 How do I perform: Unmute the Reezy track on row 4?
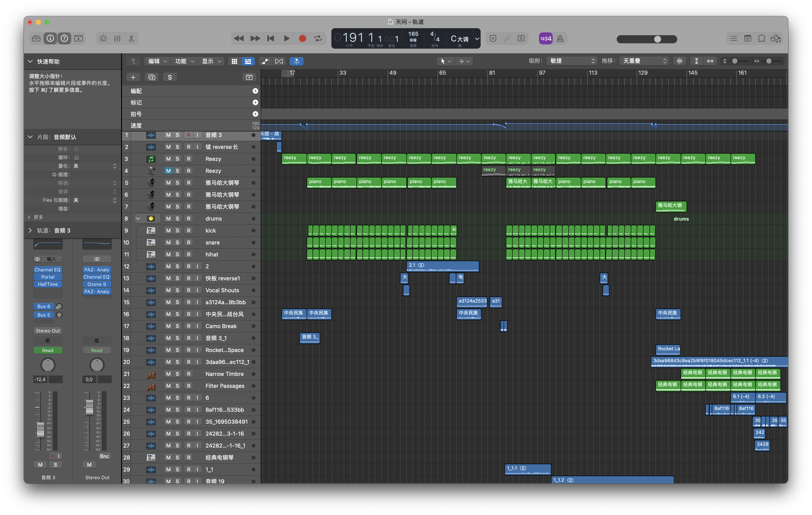168,171
